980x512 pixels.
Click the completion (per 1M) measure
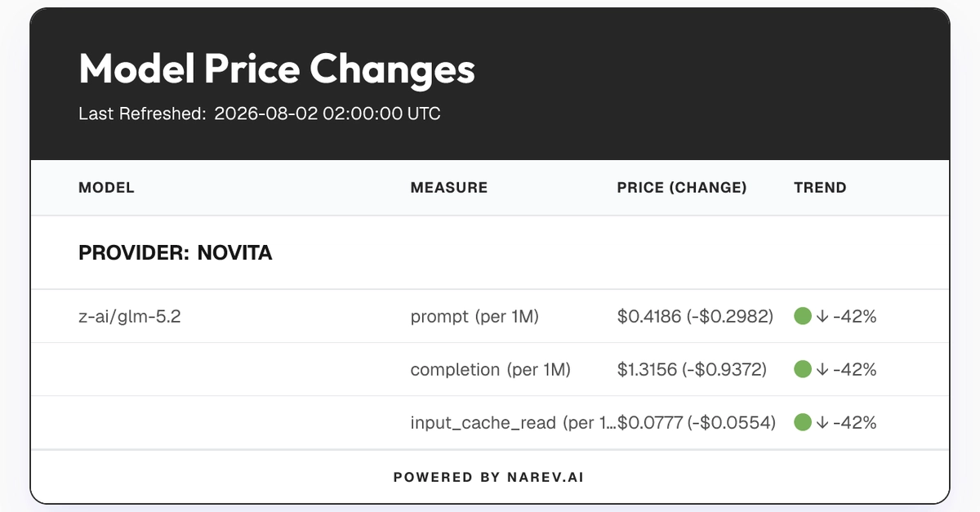(x=491, y=369)
